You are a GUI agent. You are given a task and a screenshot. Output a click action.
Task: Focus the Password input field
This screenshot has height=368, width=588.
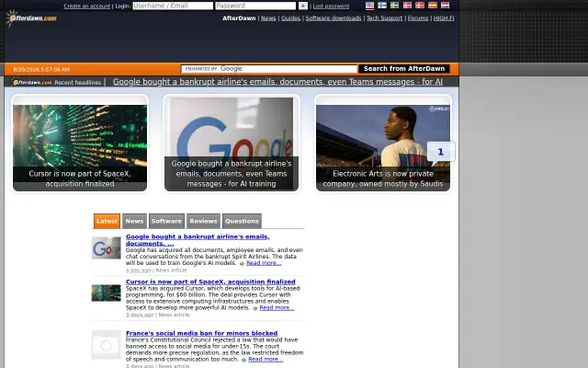tap(255, 6)
